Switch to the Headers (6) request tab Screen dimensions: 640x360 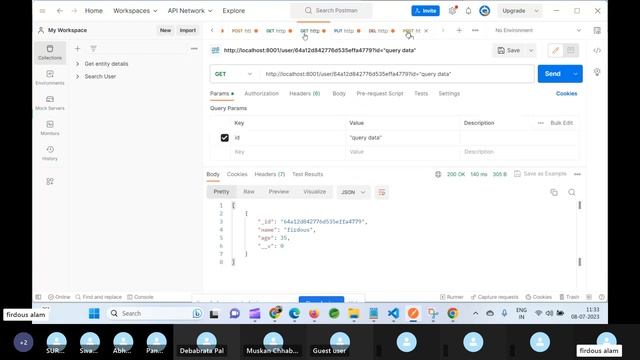click(304, 93)
